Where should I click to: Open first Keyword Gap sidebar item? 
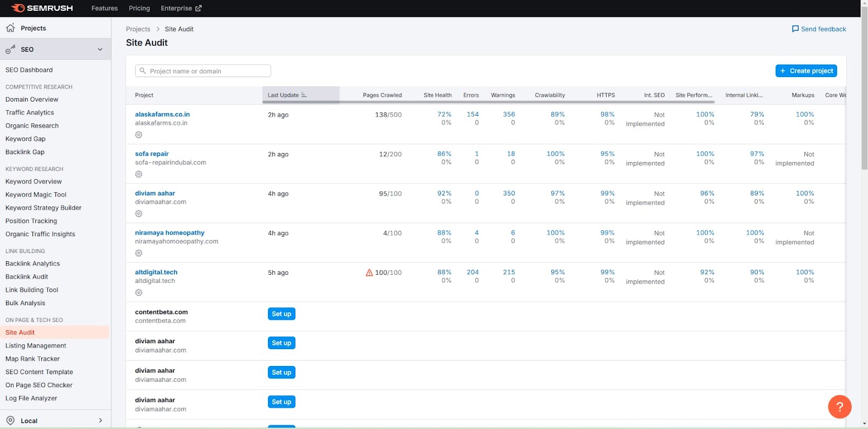coord(25,139)
